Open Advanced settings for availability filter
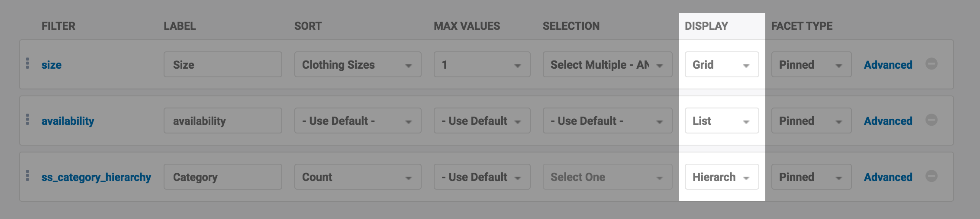This screenshot has height=219, width=980. tap(888, 121)
